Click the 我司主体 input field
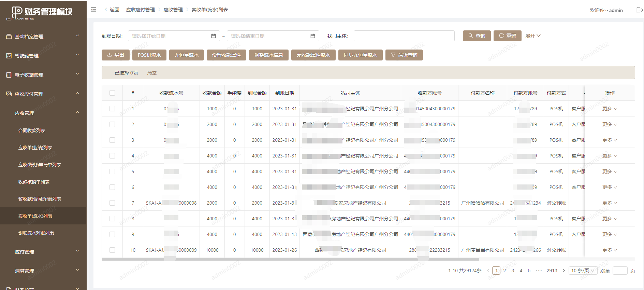Image resolution: width=644 pixels, height=290 pixels. coord(404,36)
